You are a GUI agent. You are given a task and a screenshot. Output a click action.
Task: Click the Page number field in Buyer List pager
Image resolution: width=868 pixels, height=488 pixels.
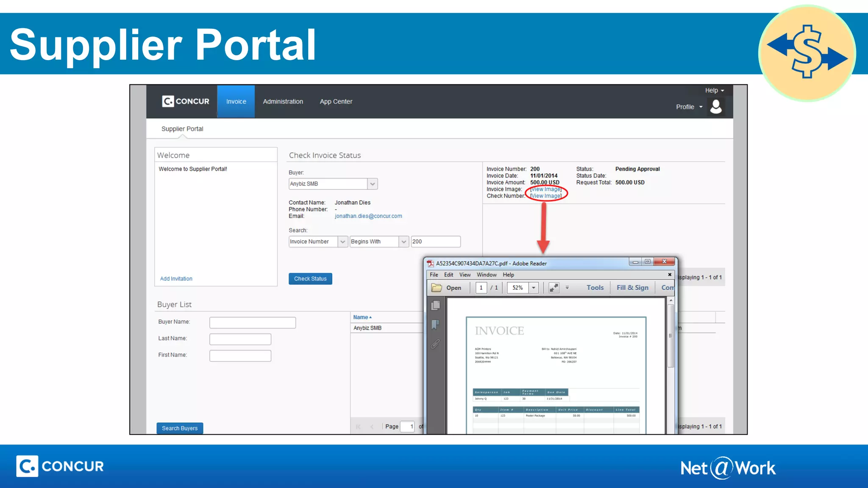(x=407, y=427)
